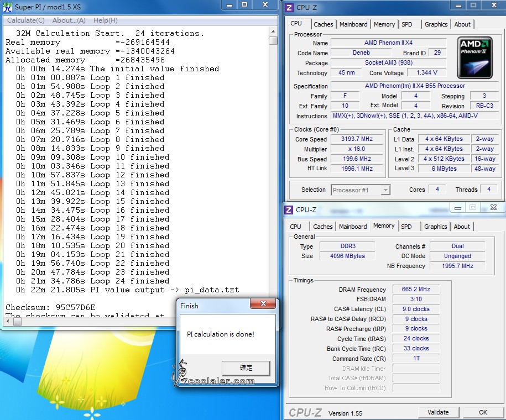Click the Core Voltage value 1.344 V

pos(426,72)
